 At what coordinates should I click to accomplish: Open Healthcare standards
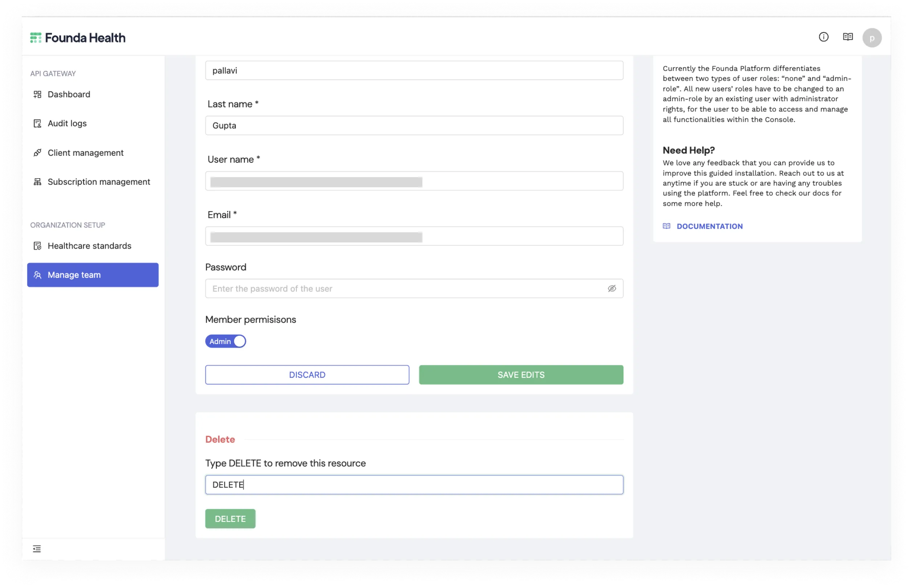point(93,246)
